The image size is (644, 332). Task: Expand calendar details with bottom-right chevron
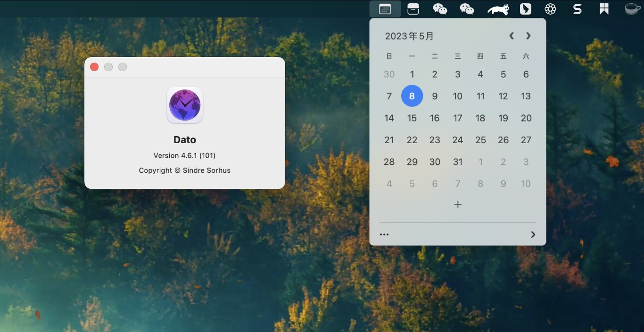pos(533,234)
